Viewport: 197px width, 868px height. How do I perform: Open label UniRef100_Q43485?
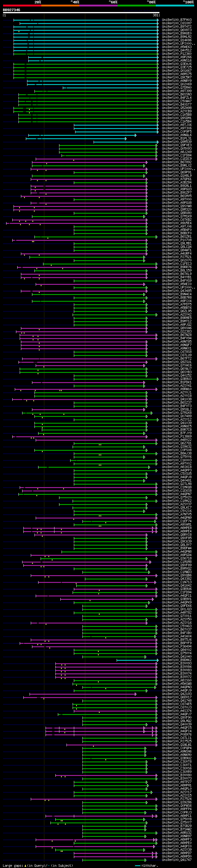click(177, 291)
